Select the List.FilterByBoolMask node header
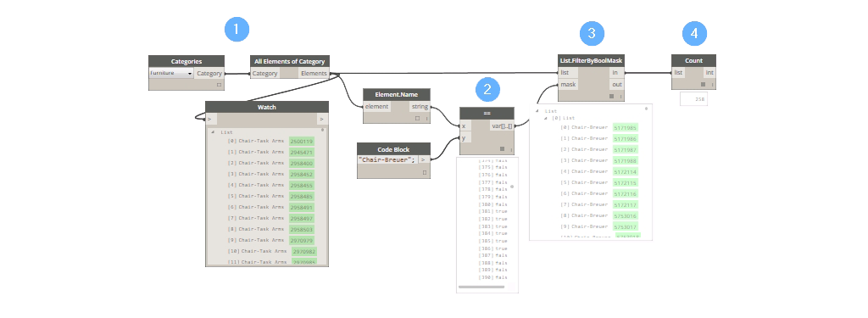The width and height of the screenshot is (868, 318). (x=591, y=61)
